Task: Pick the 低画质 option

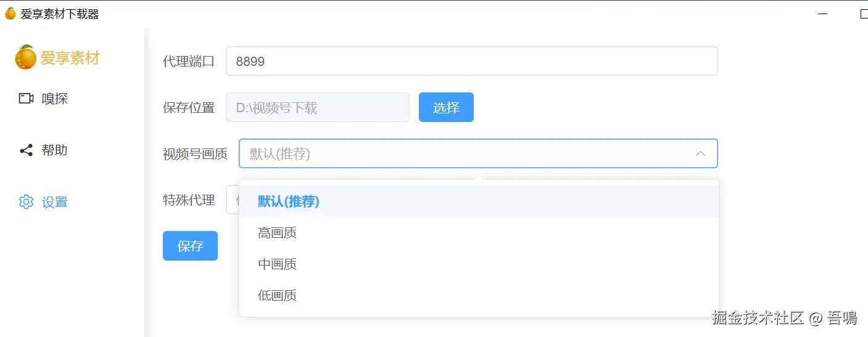Action: 278,296
